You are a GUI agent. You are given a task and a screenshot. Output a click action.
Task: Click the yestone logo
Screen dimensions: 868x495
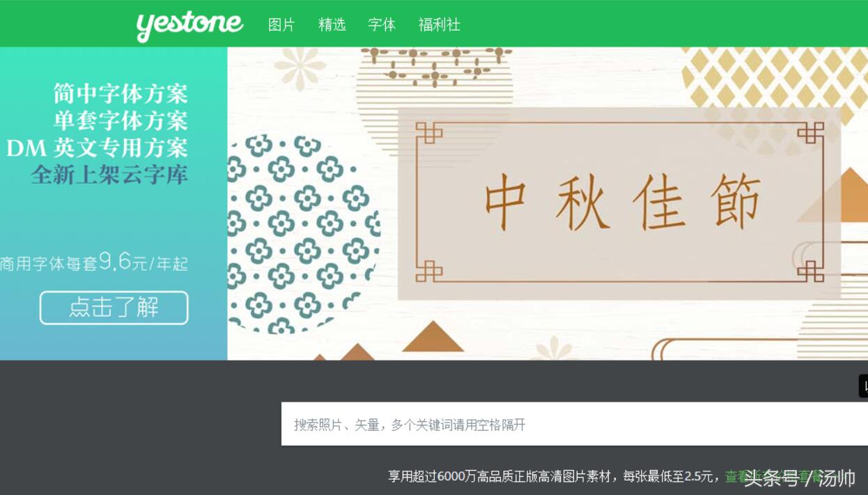click(189, 26)
